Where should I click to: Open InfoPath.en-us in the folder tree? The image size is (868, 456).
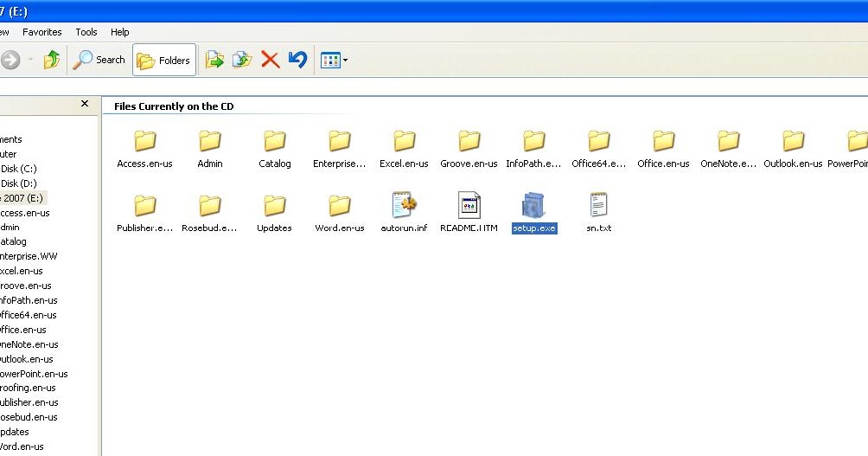point(29,300)
